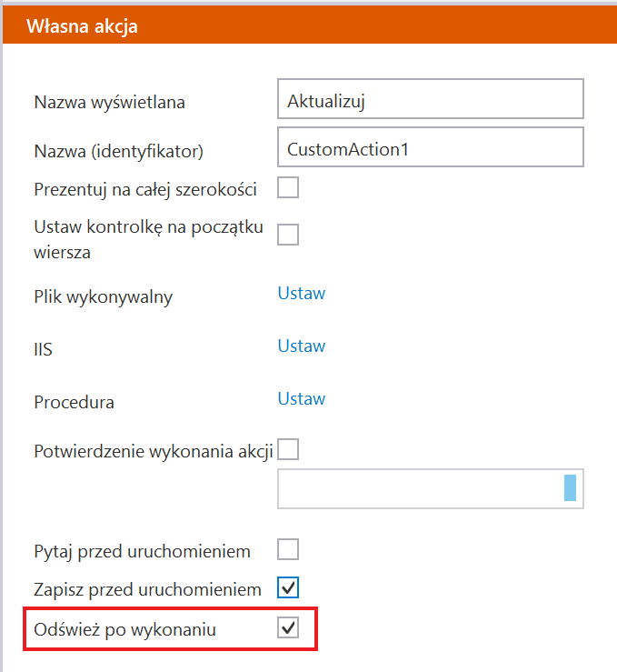This screenshot has width=617, height=672.
Task: Click the Plik wykonywalny label text
Action: click(x=103, y=296)
